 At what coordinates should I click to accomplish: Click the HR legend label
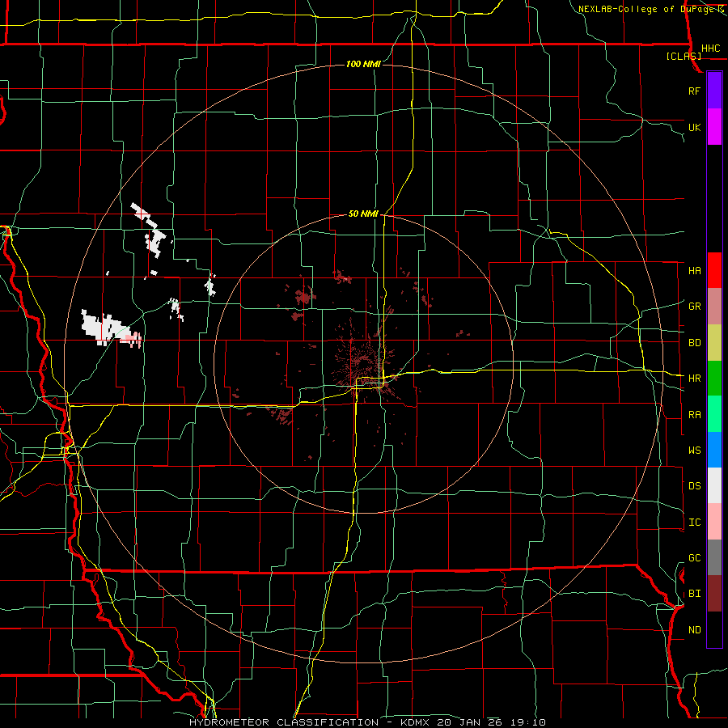[695, 379]
